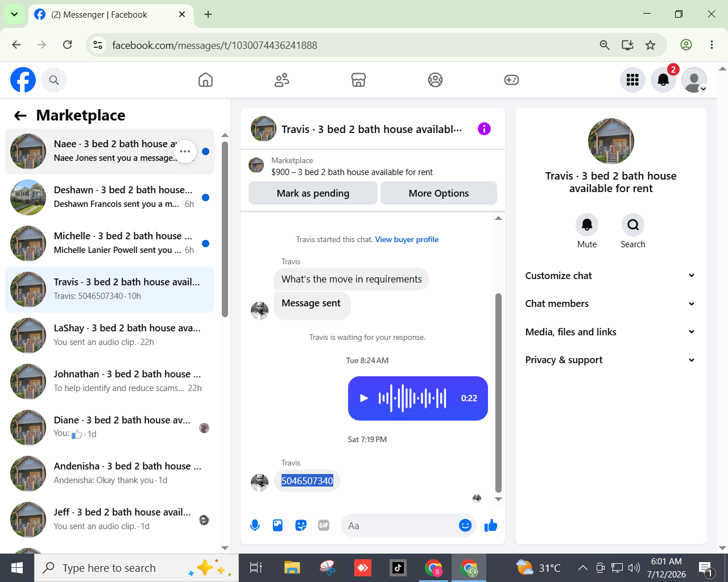Expand Chat members section
The height and width of the screenshot is (582, 728).
coord(610,304)
